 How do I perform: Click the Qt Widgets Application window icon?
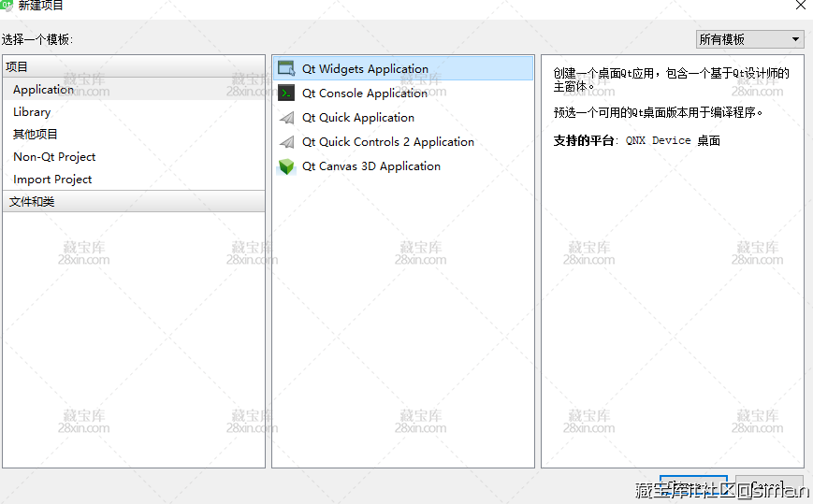(286, 69)
